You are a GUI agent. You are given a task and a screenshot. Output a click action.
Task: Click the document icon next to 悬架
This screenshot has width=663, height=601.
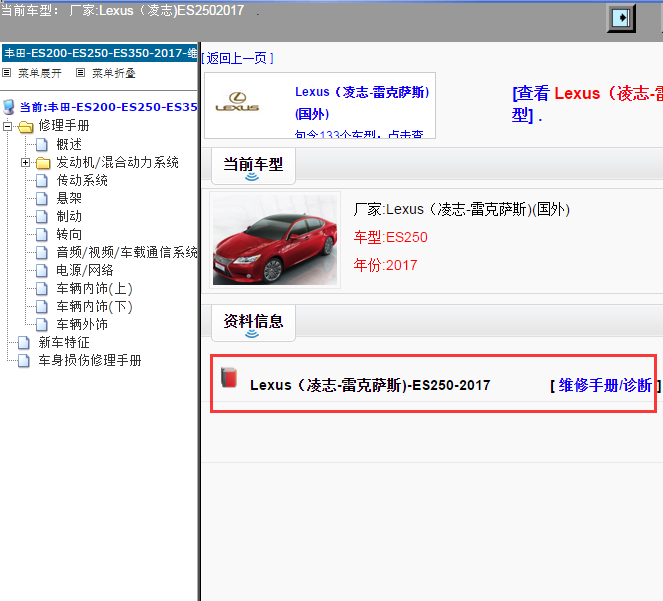[41, 198]
